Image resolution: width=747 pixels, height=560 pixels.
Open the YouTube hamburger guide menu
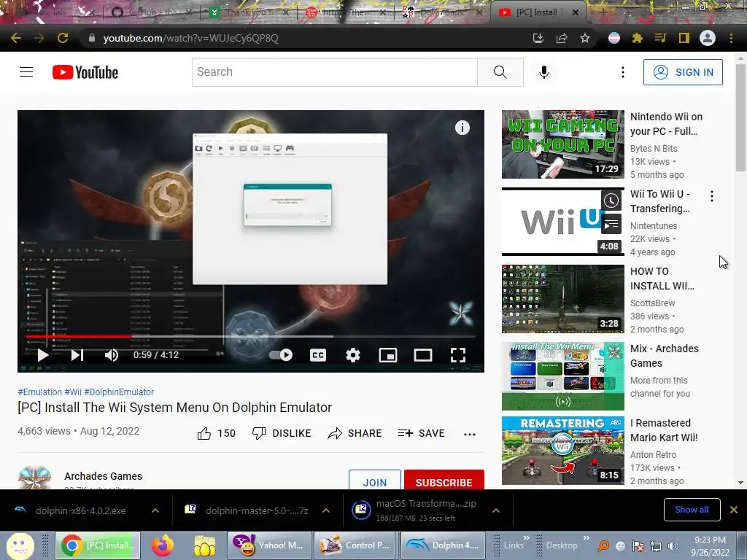pos(26,72)
